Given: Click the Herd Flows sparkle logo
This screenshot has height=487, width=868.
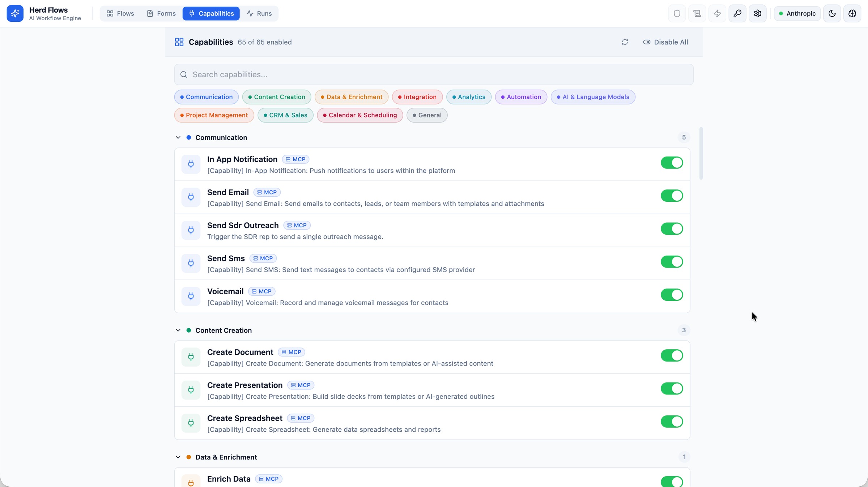Looking at the screenshot, I should pyautogui.click(x=15, y=13).
